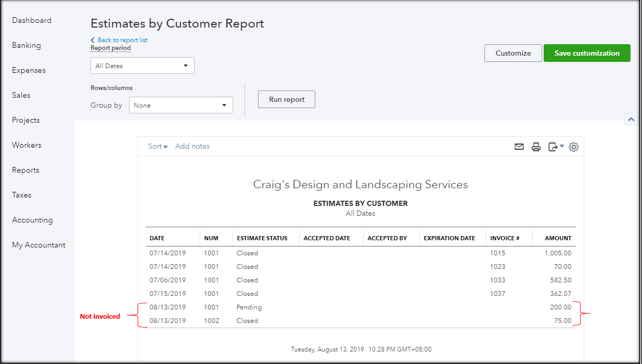Select the 70.00 amount cell
Screen dimensions: 642x364
(x=563, y=267)
